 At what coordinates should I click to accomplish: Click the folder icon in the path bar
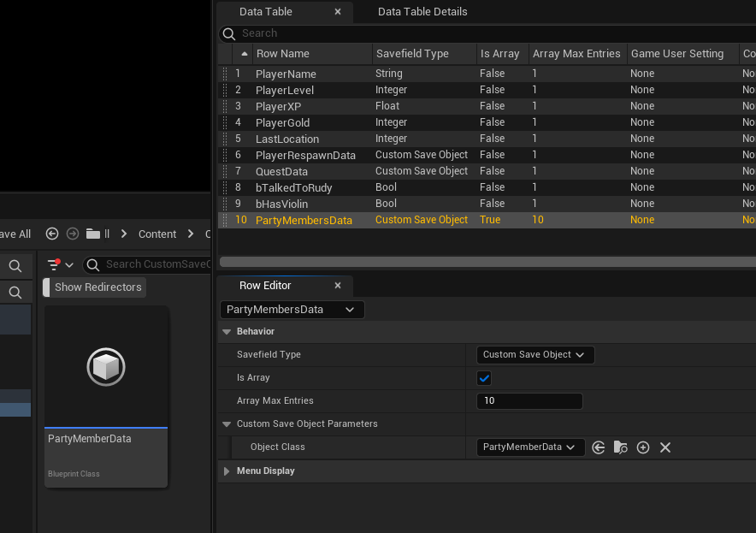pos(93,234)
